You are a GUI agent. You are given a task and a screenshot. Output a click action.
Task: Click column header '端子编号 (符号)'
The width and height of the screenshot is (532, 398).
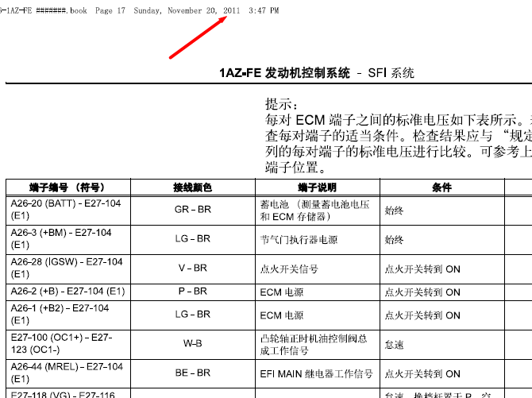(67, 187)
